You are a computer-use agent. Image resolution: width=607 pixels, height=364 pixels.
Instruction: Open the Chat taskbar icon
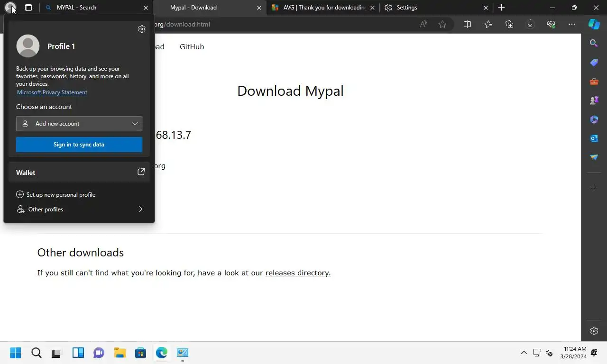[x=99, y=353]
